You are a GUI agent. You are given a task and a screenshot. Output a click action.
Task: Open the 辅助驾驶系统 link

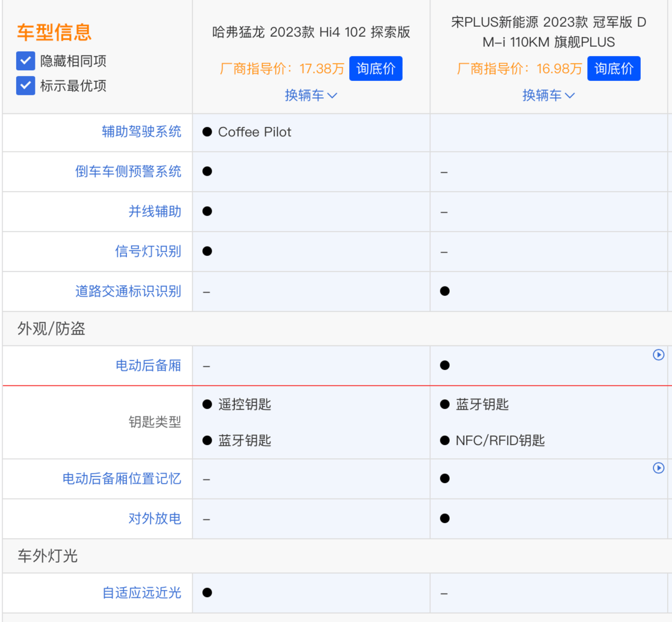coord(141,132)
